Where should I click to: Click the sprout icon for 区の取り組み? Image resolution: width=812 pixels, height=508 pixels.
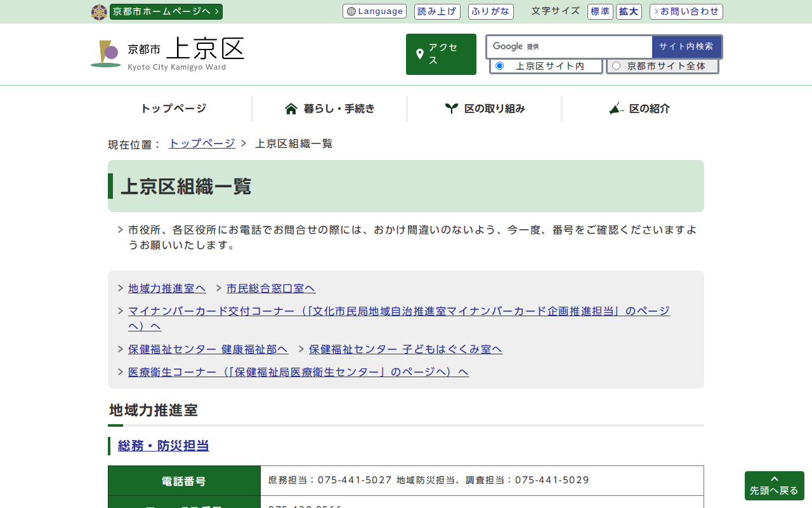(451, 109)
